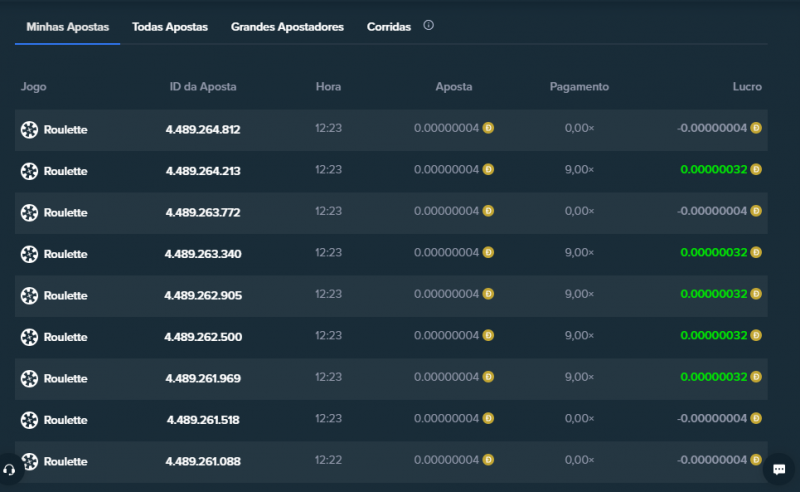Open bet ID 4.489.264.213
The image size is (800, 492).
(203, 171)
